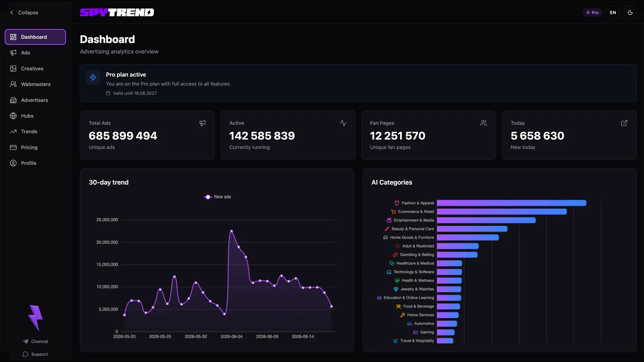Viewport: 644px width, 362px height.
Task: Click the SpyTrend logo
Action: tap(117, 12)
